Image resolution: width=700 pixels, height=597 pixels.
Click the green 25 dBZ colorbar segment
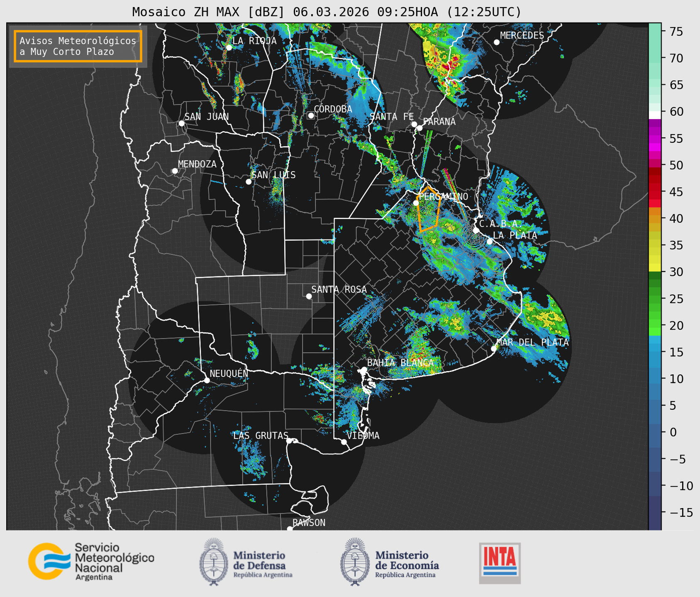(x=655, y=299)
